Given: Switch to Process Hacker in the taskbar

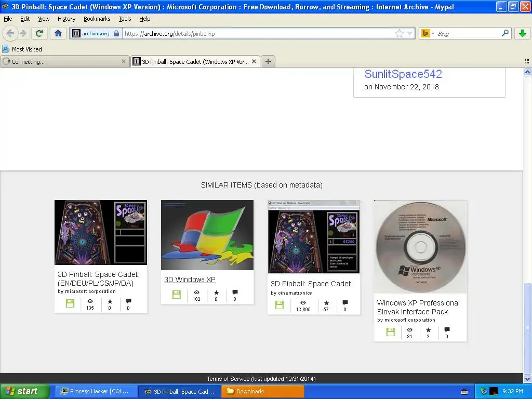Looking at the screenshot, I should point(96,392).
